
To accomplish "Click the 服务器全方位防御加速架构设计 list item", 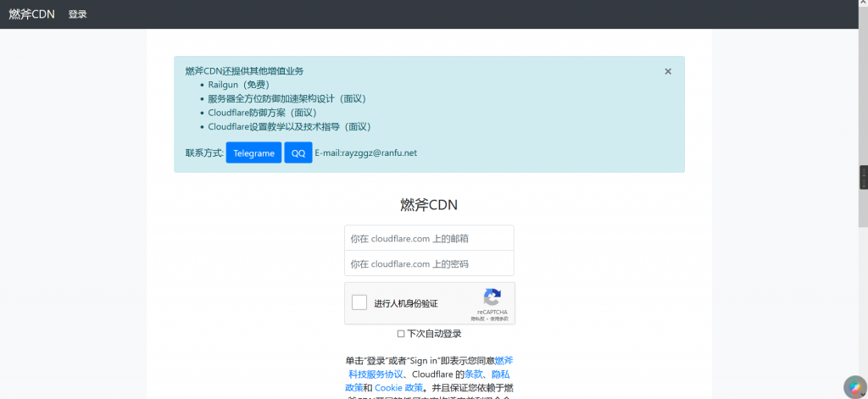I will tap(287, 98).
